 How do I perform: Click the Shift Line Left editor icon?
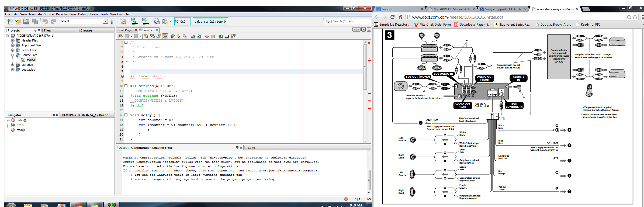click(x=193, y=36)
